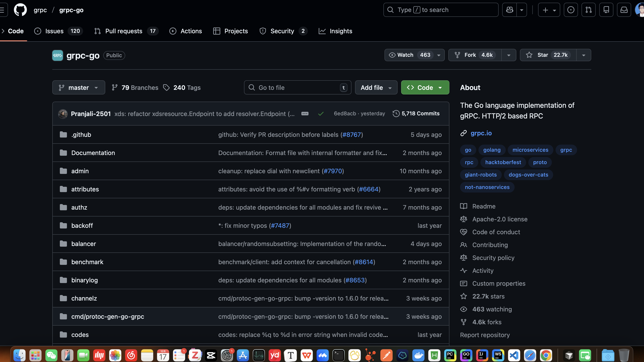Expand the Fork options dropdown arrow
644x362 pixels.
pos(509,55)
